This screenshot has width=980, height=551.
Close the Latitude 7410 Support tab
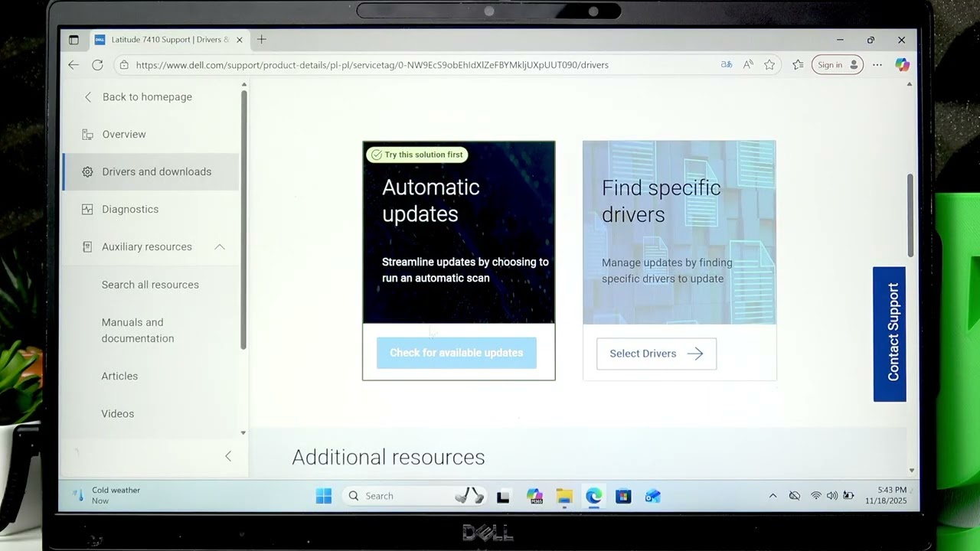pos(240,40)
